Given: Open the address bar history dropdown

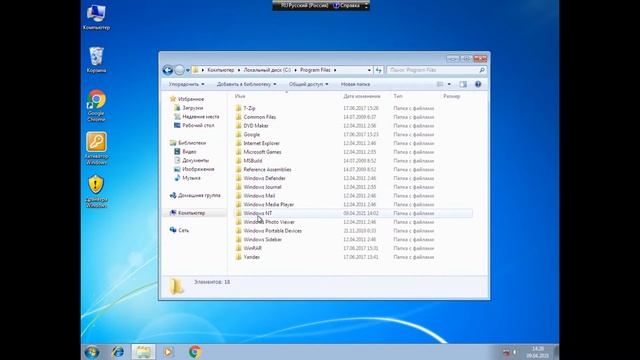Looking at the screenshot, I should [369, 70].
